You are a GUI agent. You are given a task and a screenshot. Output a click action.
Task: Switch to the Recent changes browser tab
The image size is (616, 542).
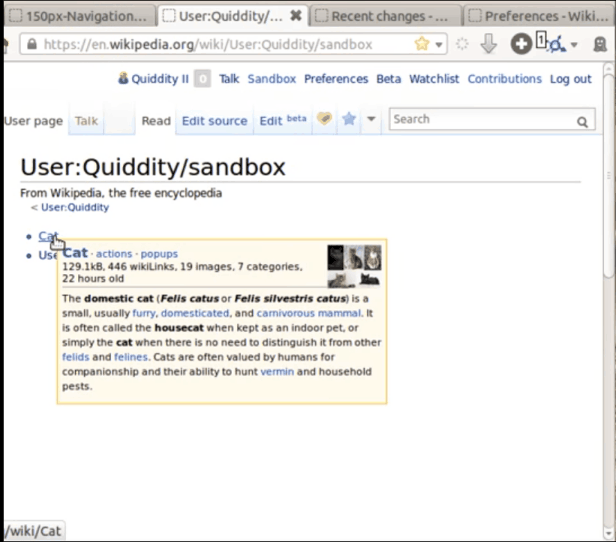pyautogui.click(x=388, y=16)
